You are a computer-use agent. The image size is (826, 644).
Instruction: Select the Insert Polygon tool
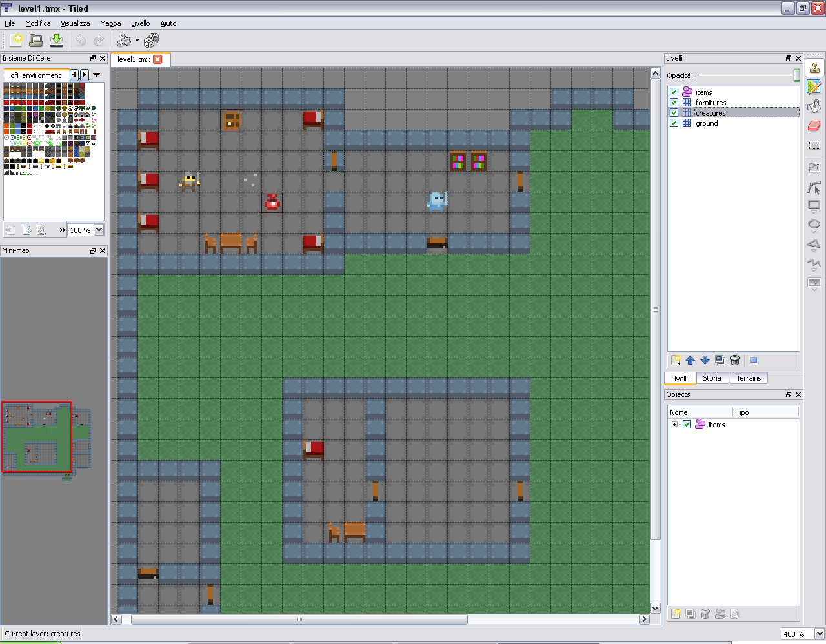814,245
